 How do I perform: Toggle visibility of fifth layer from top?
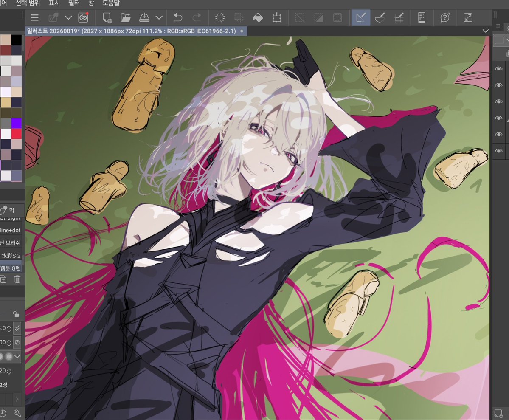pos(499,134)
